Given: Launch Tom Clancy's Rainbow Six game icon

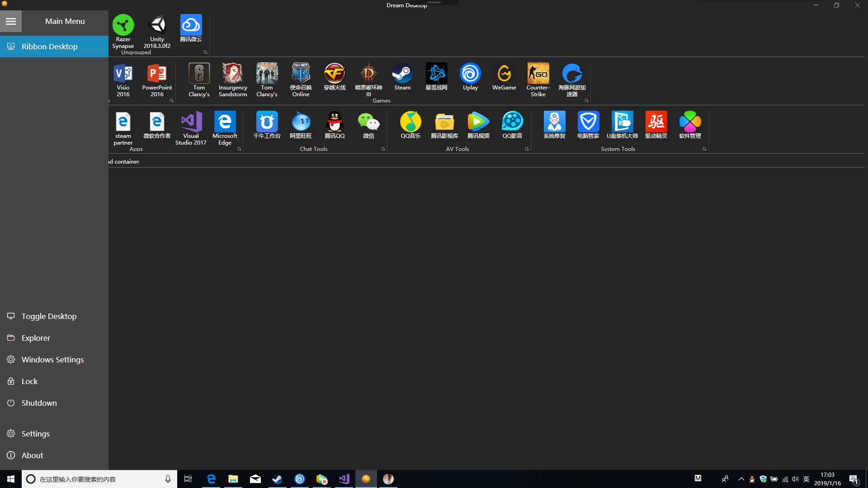Looking at the screenshot, I should click(x=199, y=80).
